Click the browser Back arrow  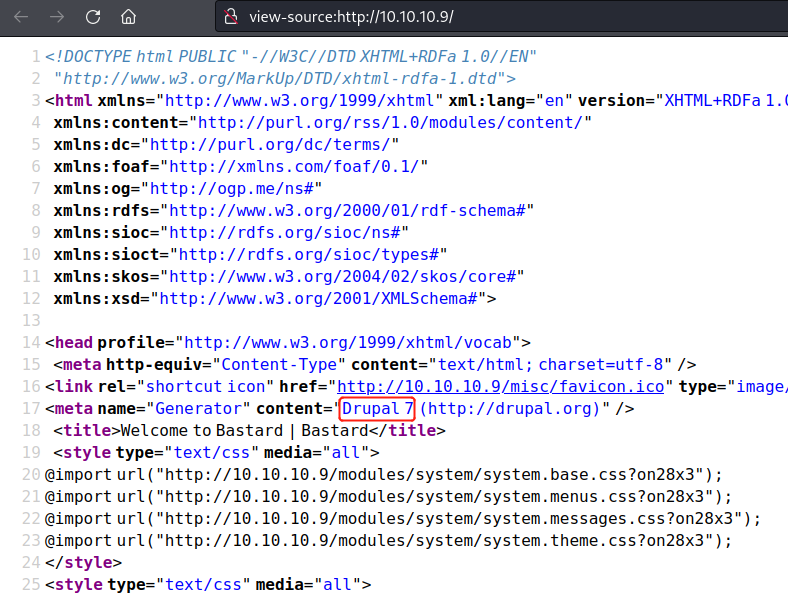pos(21,17)
